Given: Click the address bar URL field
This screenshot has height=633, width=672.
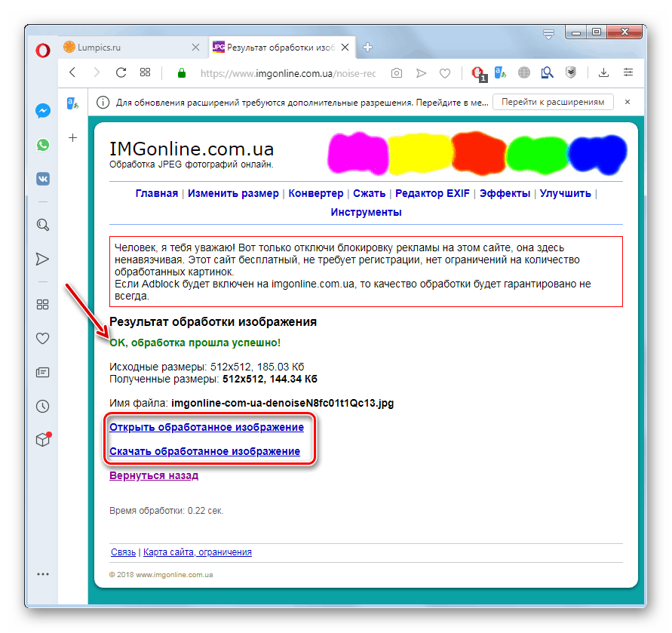Looking at the screenshot, I should 287,73.
